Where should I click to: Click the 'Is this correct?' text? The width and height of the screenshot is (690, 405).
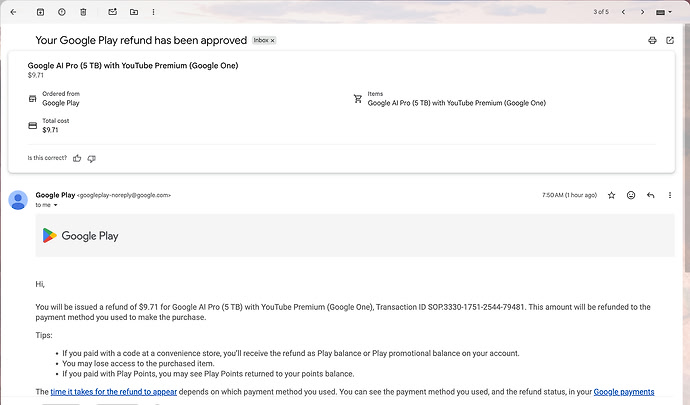point(47,158)
